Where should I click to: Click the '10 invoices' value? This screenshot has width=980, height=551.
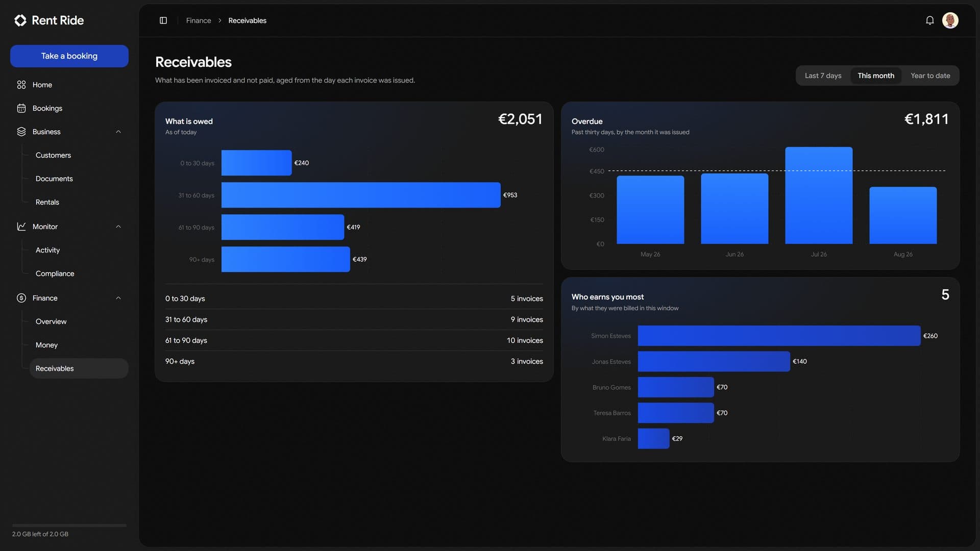click(525, 340)
